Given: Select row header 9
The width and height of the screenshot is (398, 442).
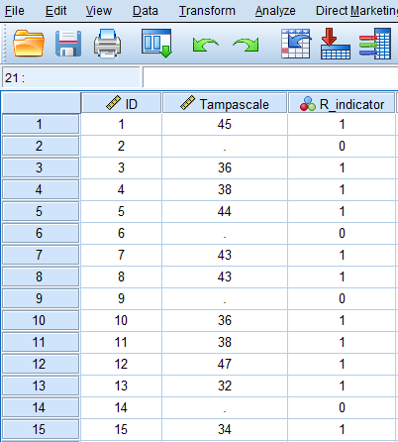Looking at the screenshot, I should (x=40, y=298).
